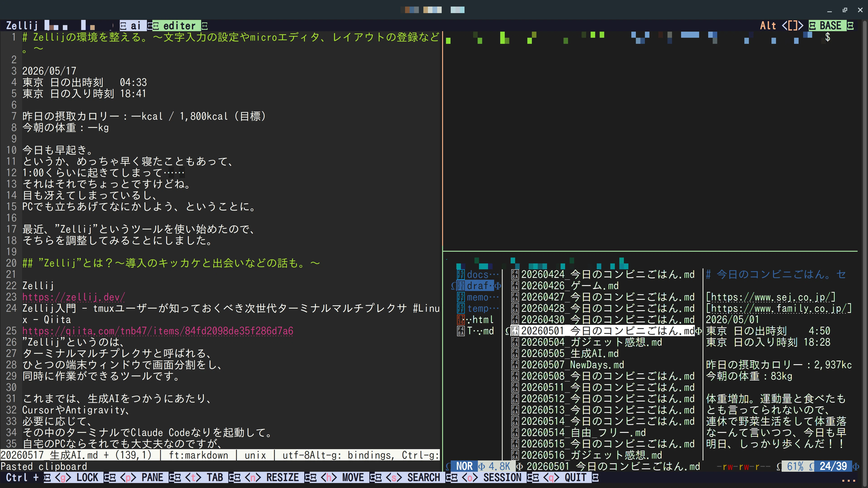The image size is (868, 488).
Task: Place cursor on editor line "2026/05/17"
Action: pos(49,71)
